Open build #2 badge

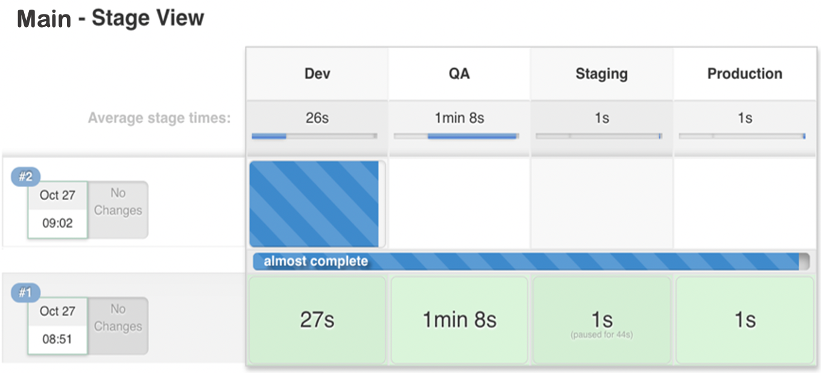[26, 177]
